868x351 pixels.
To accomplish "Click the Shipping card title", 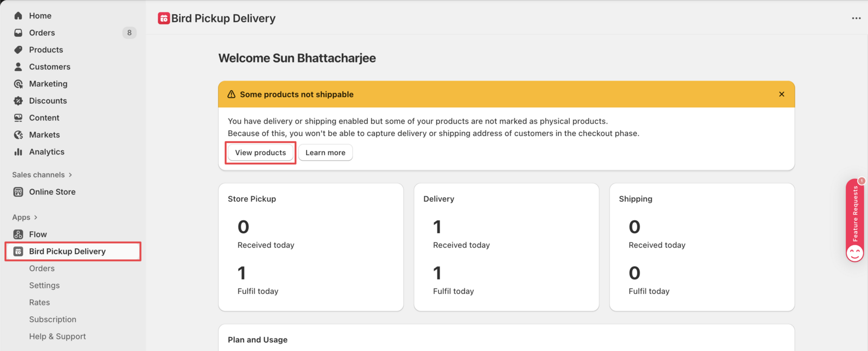I will click(x=636, y=199).
